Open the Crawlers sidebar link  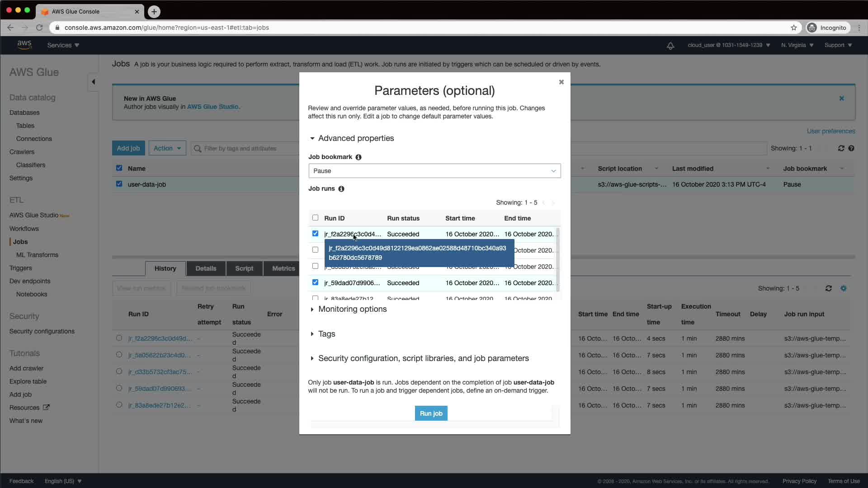[22, 152]
